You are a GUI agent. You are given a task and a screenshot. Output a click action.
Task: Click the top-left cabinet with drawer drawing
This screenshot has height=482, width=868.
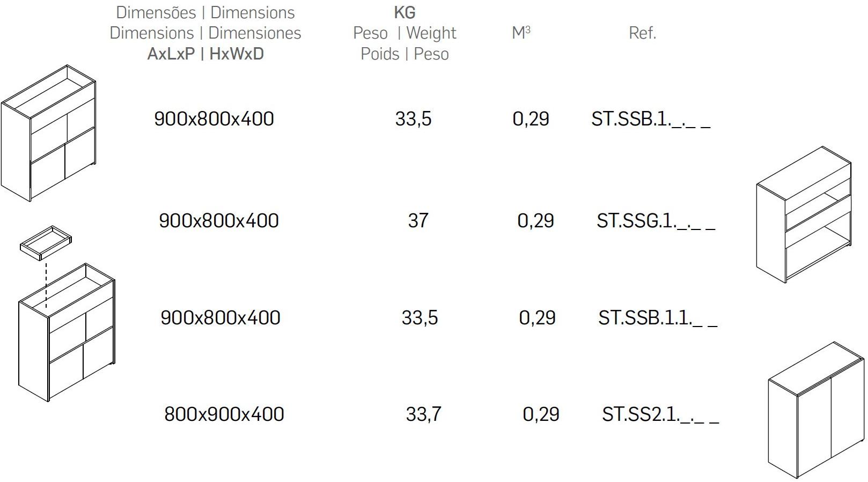click(48, 134)
